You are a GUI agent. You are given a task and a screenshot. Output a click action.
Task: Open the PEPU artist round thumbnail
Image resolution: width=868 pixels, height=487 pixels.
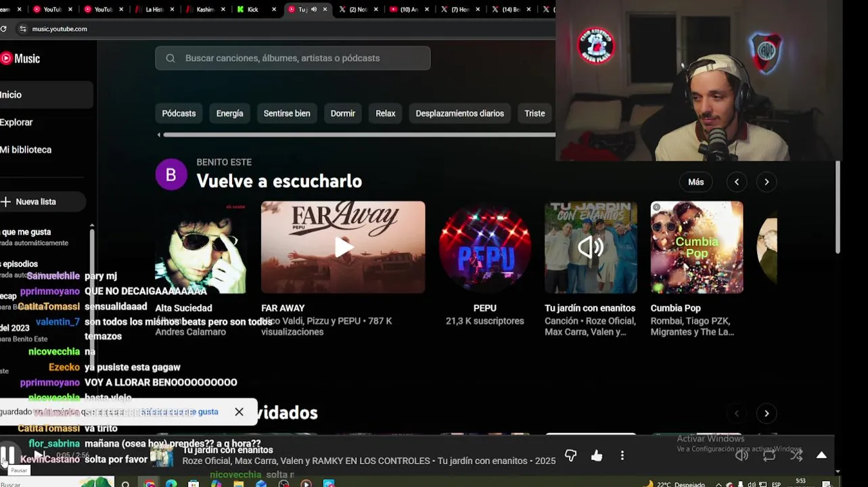coord(484,247)
